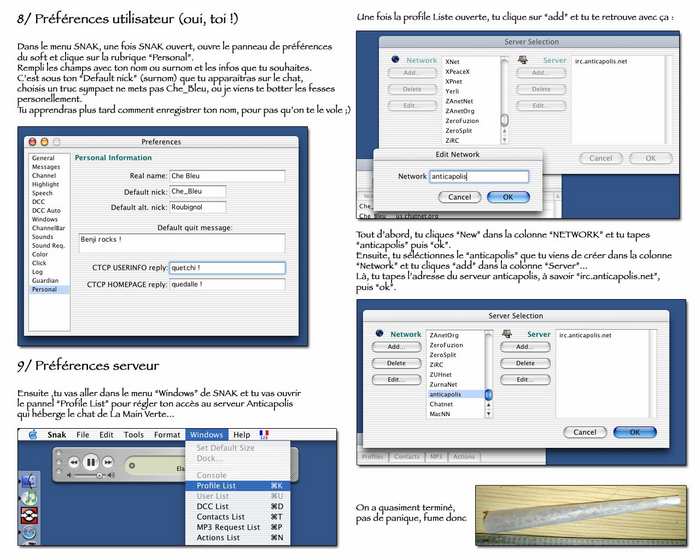Click the Default alt. nick field

point(198,207)
